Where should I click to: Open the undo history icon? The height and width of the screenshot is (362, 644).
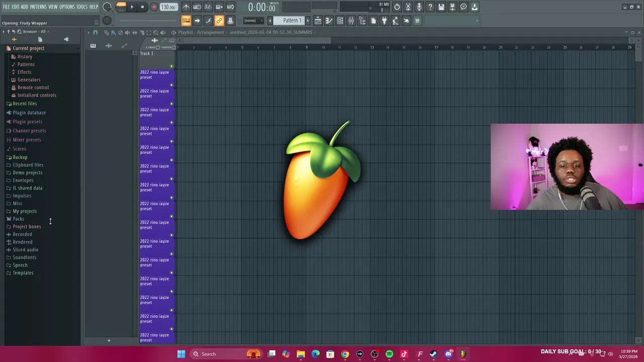397,7
